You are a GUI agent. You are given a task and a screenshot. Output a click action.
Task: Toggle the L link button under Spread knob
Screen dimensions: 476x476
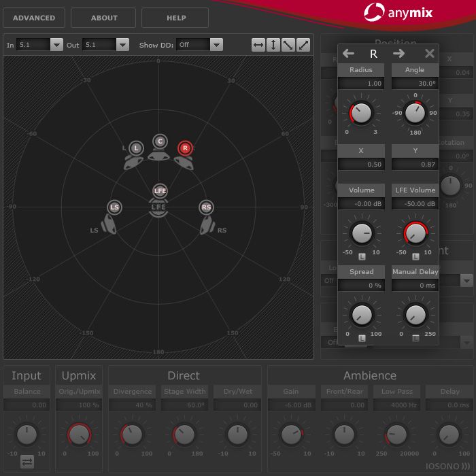point(362,338)
